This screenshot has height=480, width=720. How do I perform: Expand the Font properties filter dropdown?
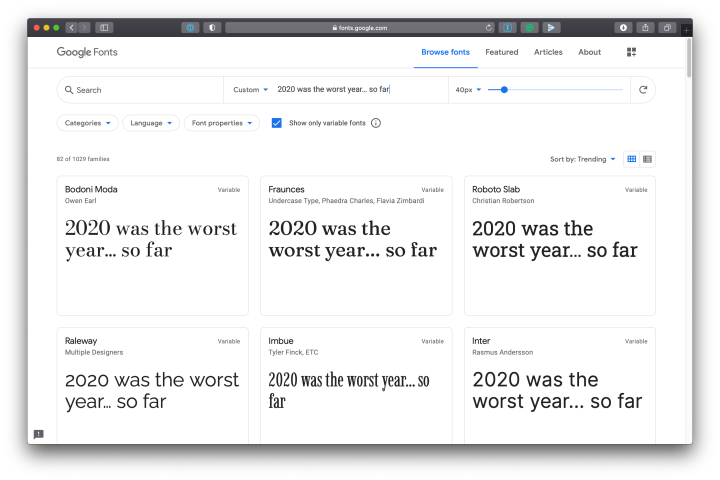click(222, 123)
